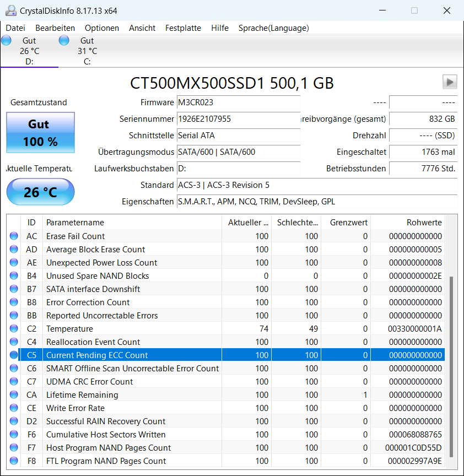Open the Hilfe menu
The width and height of the screenshot is (464, 476).
(x=220, y=28)
